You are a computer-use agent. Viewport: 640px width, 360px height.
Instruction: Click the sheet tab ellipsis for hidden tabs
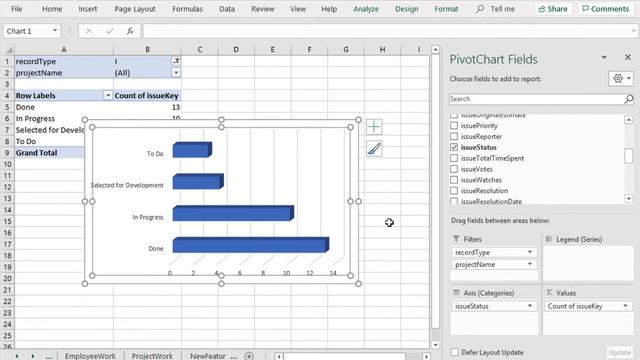click(x=49, y=356)
